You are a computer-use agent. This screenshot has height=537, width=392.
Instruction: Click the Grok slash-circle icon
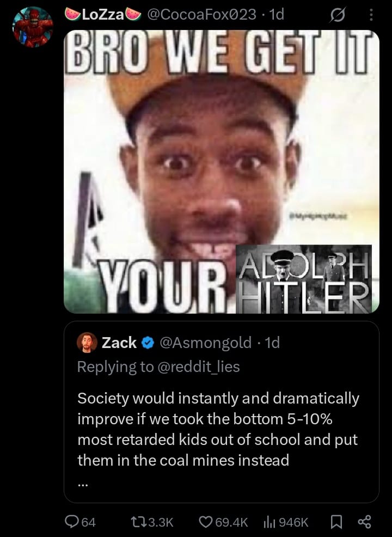click(x=338, y=15)
